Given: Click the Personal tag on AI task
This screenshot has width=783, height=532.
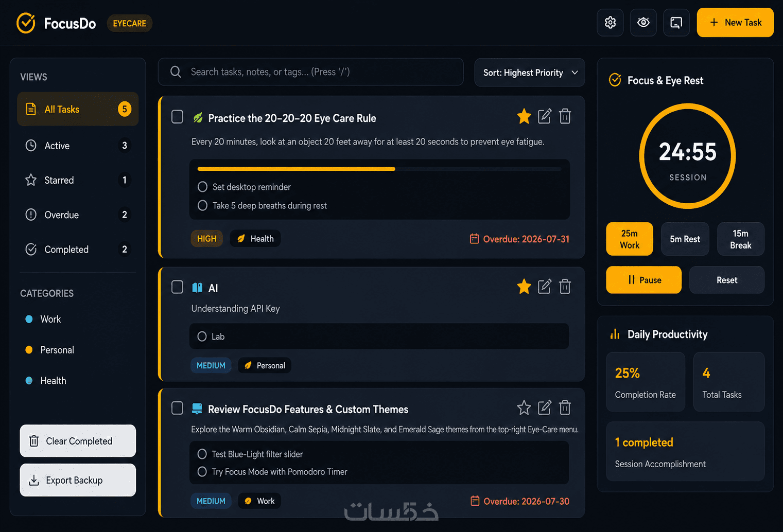Looking at the screenshot, I should pyautogui.click(x=265, y=365).
